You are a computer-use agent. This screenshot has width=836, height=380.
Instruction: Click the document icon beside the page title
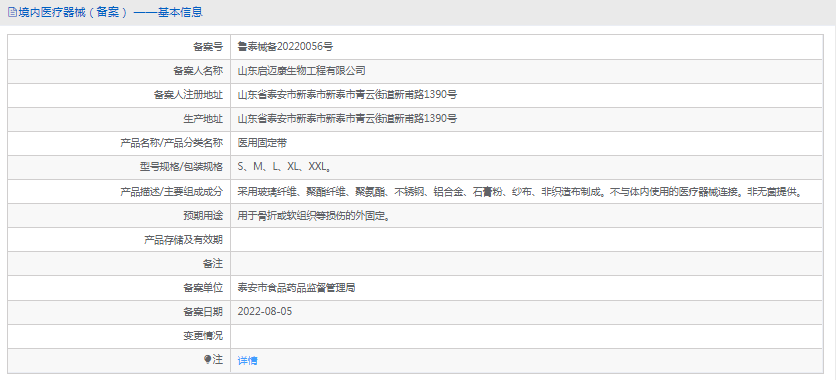point(12,12)
